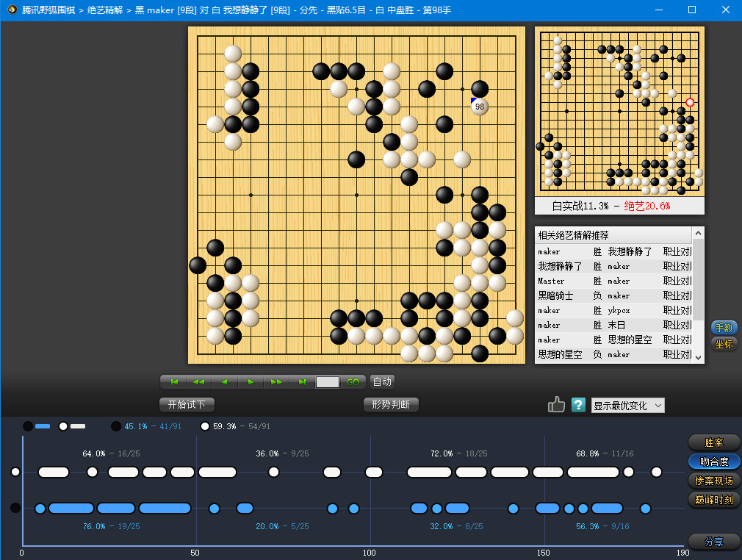Toggle 自动 auto-play mode
The width and height of the screenshot is (742, 560).
(x=382, y=382)
